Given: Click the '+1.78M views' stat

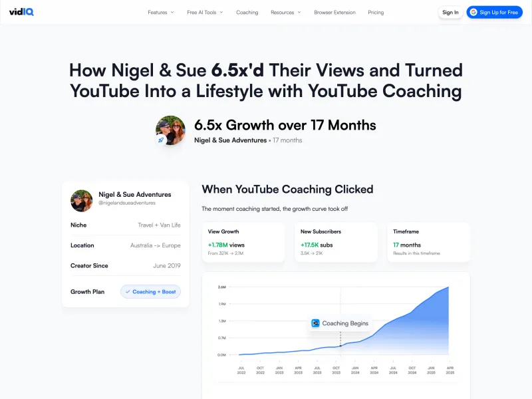Looking at the screenshot, I should tap(226, 245).
